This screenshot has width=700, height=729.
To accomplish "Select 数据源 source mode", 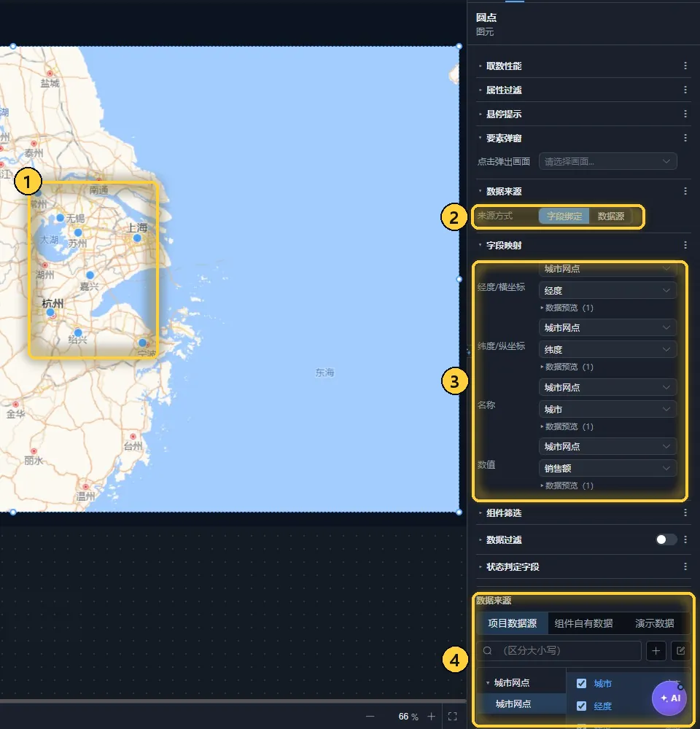I will click(611, 217).
